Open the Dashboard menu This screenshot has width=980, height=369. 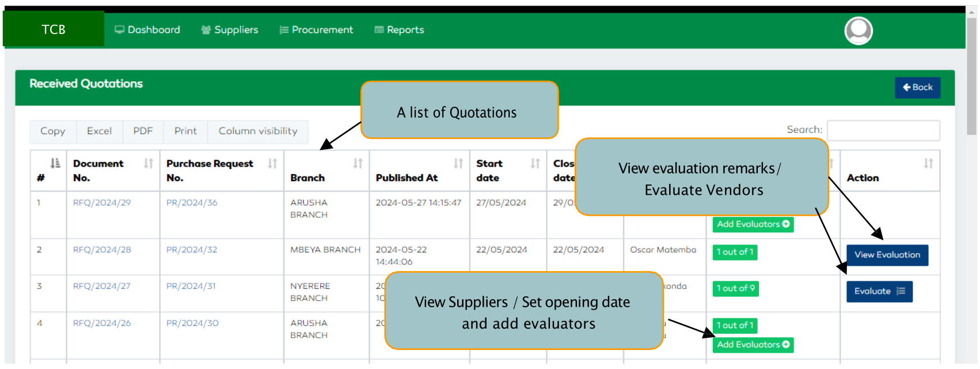point(147,30)
